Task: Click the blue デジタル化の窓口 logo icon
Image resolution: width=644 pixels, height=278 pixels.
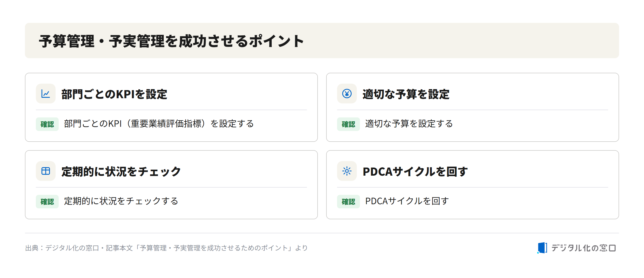Action: click(542, 248)
